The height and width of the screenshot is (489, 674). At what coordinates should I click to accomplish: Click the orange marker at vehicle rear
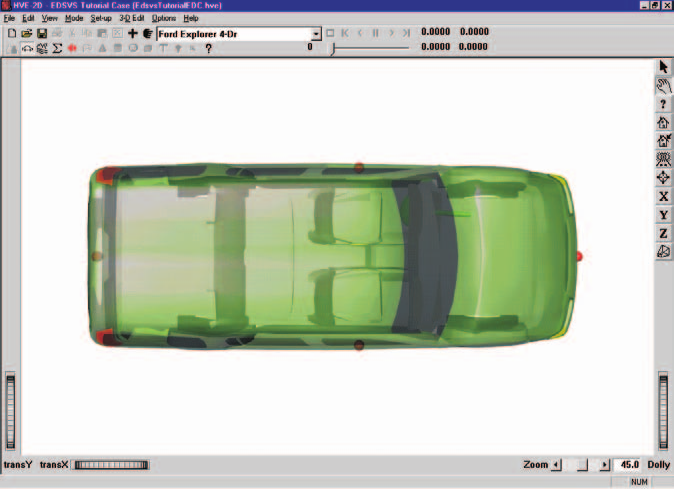97,256
